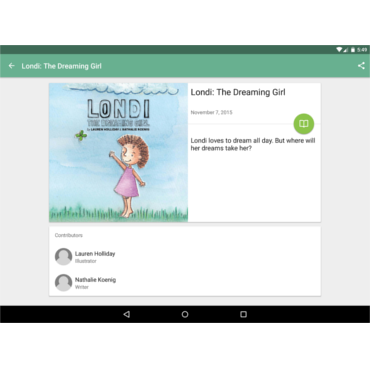
Task: Click the "Contributors" section label
Action: [69, 235]
